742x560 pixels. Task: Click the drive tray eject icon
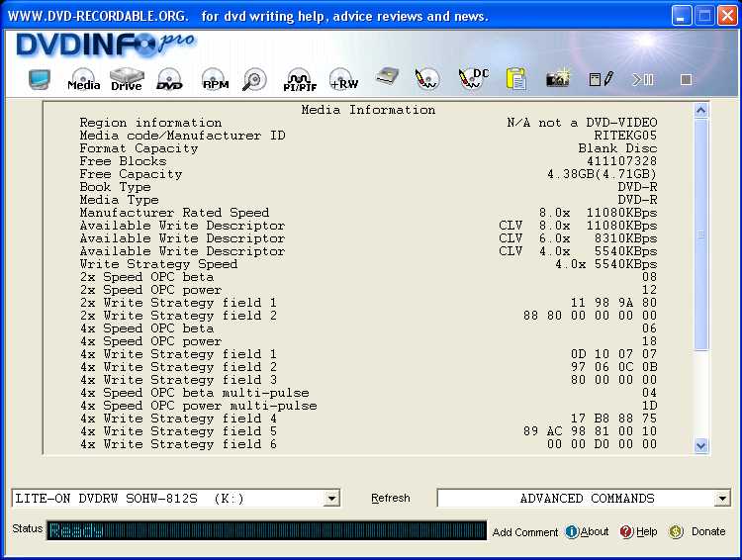click(x=387, y=77)
